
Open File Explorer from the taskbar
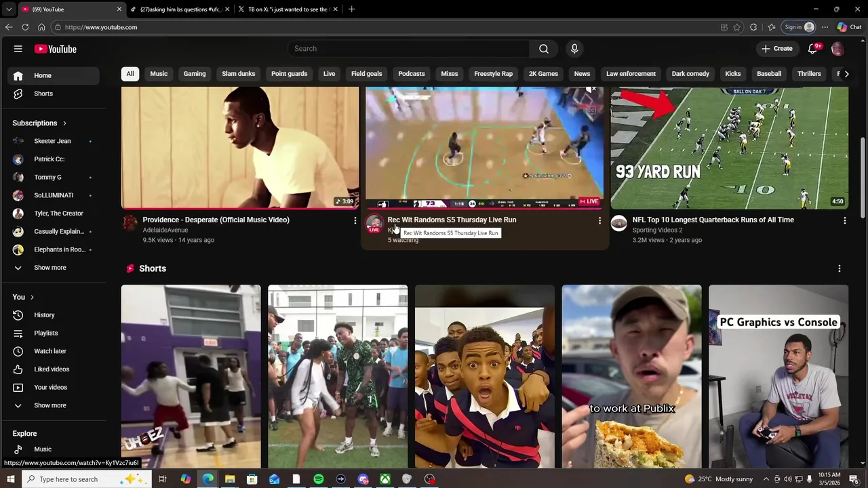point(230,479)
